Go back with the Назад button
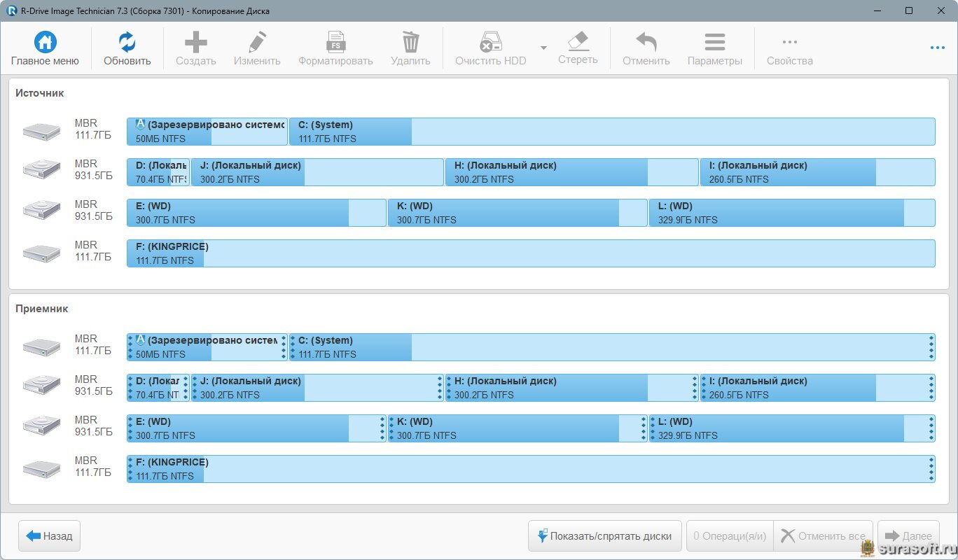This screenshot has height=560, width=958. pos(50,536)
